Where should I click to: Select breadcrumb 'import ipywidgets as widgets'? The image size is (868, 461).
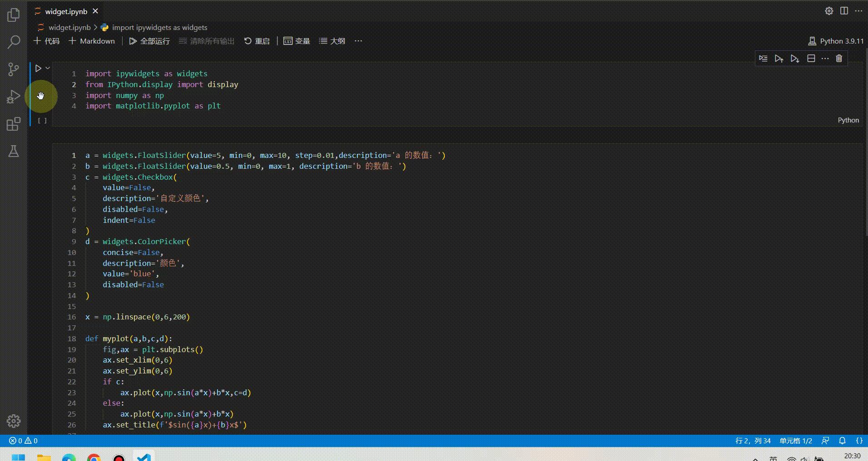160,27
